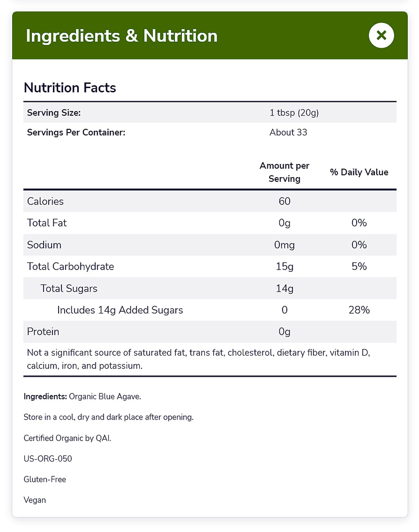Select the Protein row label
The height and width of the screenshot is (532, 419).
coord(43,332)
